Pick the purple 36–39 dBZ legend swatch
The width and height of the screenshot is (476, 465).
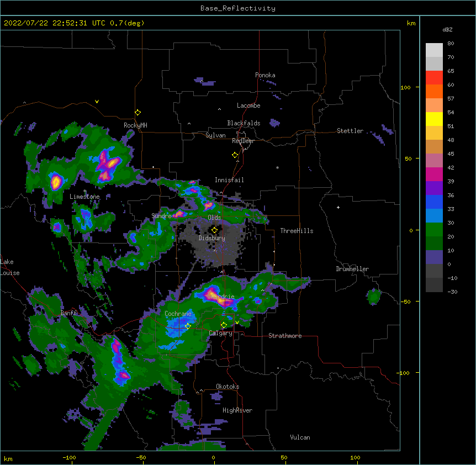tap(434, 188)
